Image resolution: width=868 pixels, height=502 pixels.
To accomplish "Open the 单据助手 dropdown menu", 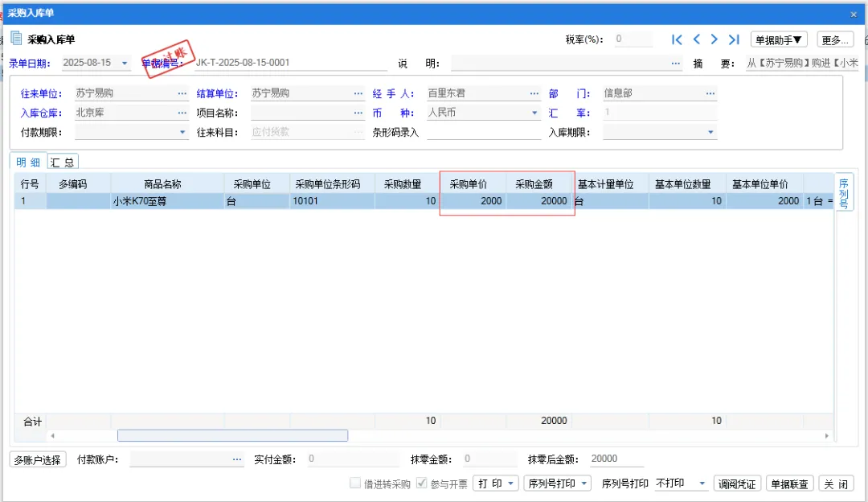I will tap(779, 39).
